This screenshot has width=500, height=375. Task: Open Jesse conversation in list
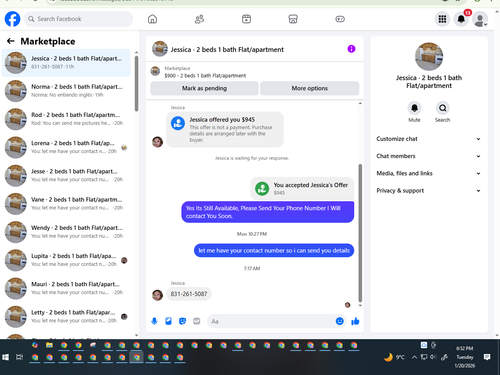pos(66,175)
